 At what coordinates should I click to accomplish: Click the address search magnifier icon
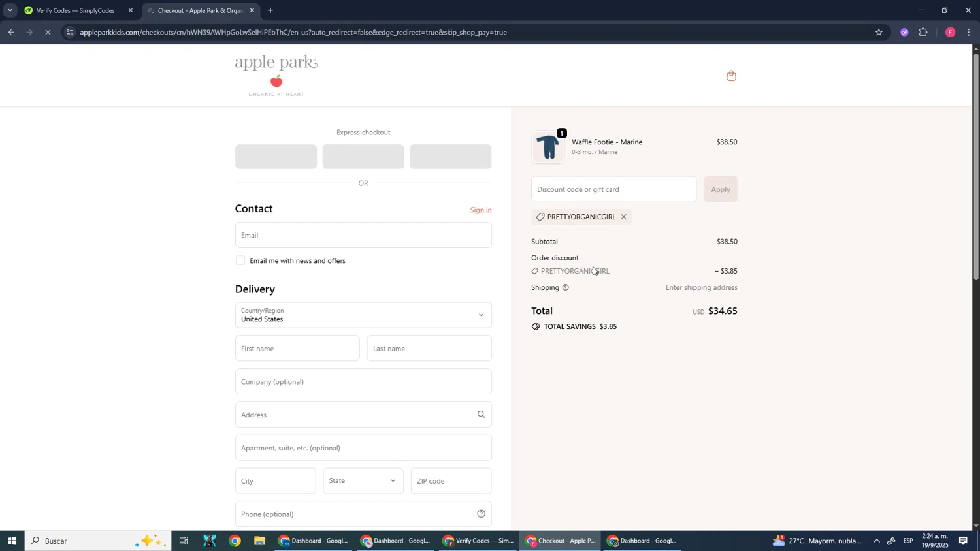click(x=481, y=414)
